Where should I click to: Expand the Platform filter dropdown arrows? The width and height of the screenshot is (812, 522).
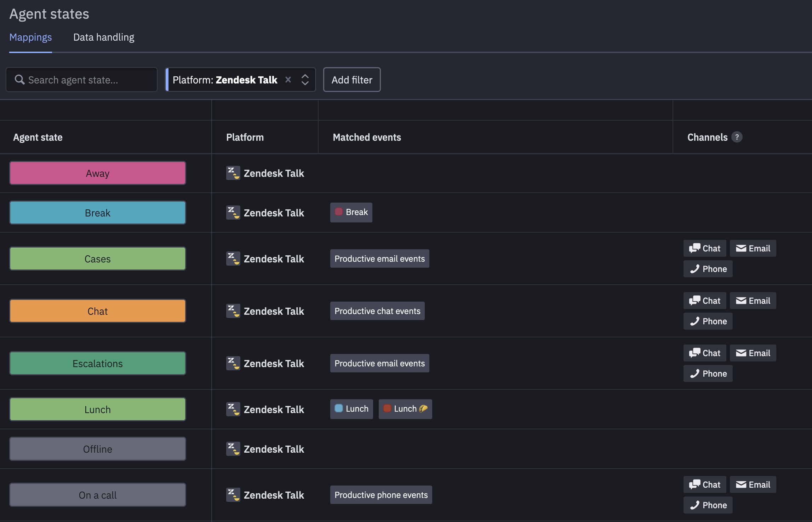point(305,80)
